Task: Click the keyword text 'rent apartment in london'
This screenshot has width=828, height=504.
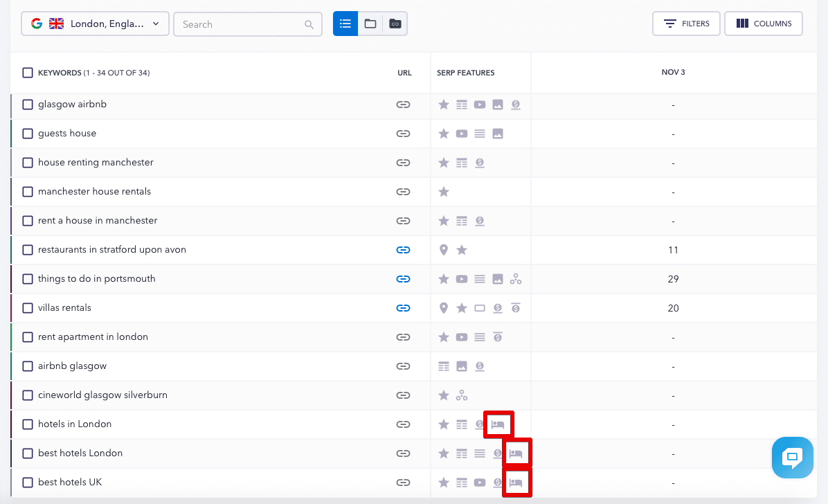Action: [93, 337]
